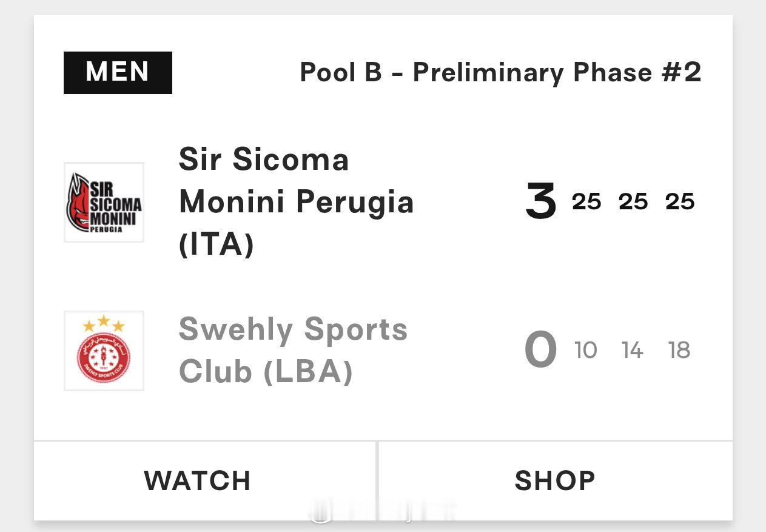
Task: Click Swehly's sets-won score of 0
Action: (x=540, y=350)
